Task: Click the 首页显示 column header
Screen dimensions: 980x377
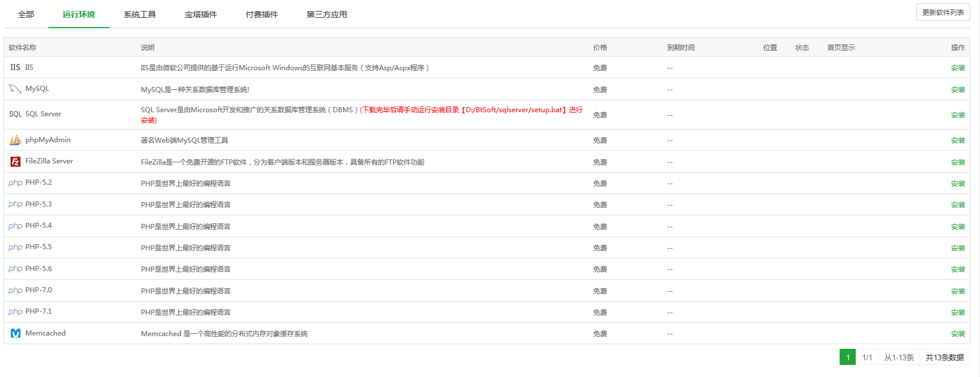Action: coord(841,48)
